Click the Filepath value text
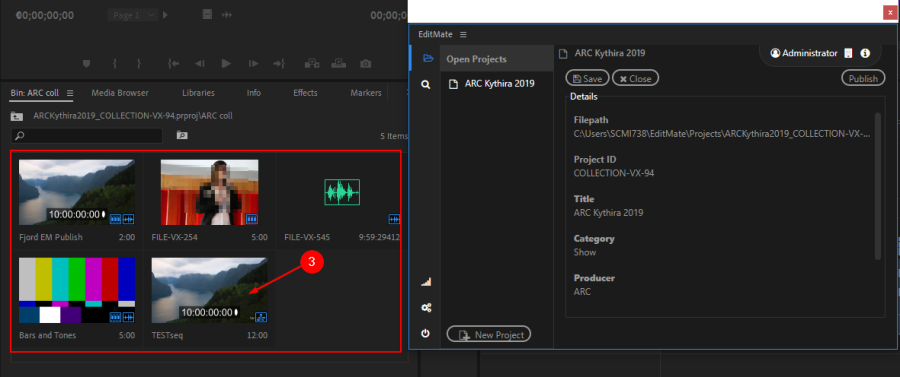Image resolution: width=900 pixels, height=377 pixels. coord(722,134)
